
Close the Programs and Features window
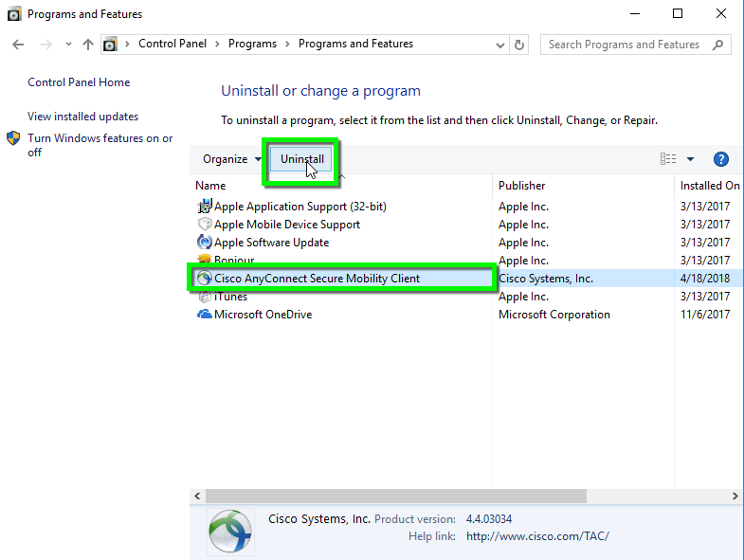[x=720, y=14]
